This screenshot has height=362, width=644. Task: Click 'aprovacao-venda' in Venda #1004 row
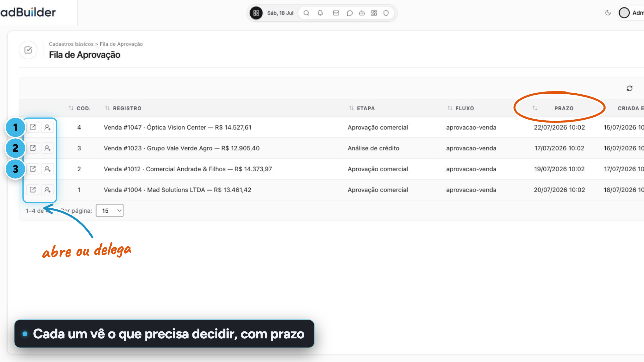coord(471,190)
